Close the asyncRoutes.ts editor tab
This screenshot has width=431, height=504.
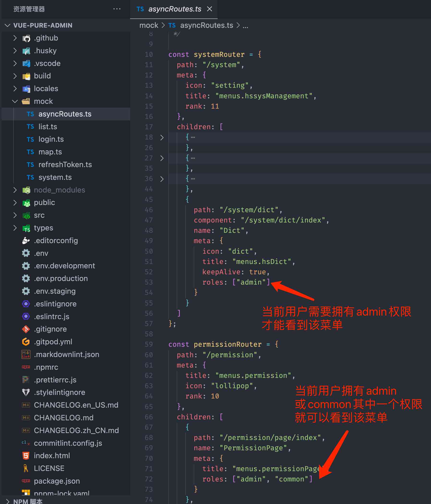210,9
